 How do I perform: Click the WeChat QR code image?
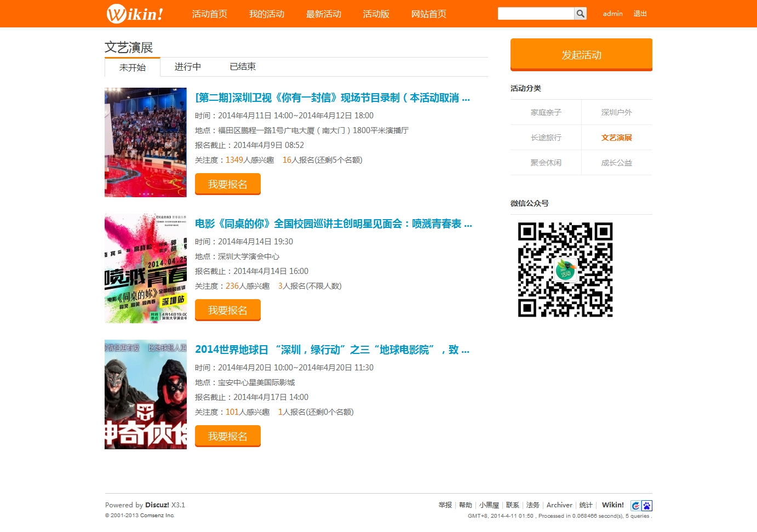565,270
